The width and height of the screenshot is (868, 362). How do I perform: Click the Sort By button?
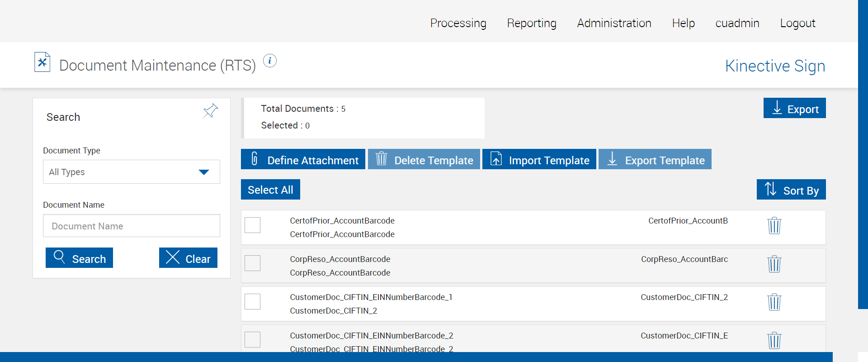click(x=791, y=190)
